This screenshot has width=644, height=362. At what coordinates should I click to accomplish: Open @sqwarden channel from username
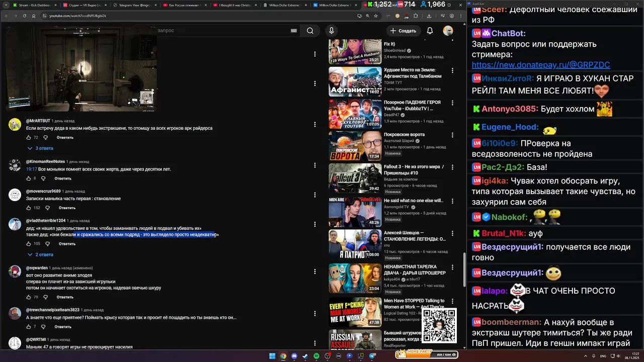click(37, 268)
